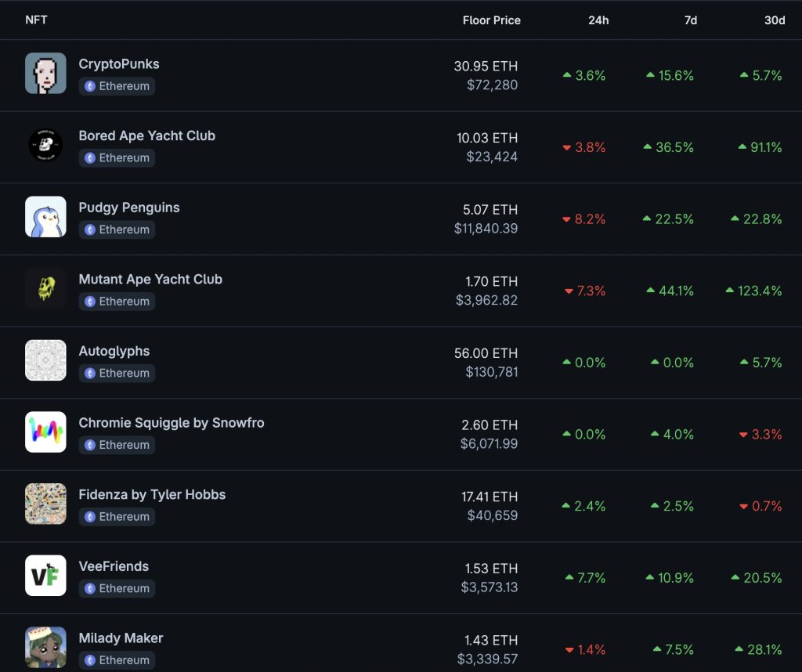Select the Pudgy Penguins penguin thumbnail

pyautogui.click(x=45, y=217)
